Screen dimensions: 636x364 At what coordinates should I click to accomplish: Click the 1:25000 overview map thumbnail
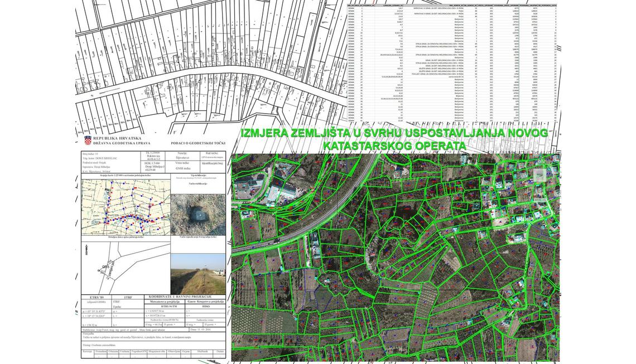pyautogui.click(x=126, y=207)
